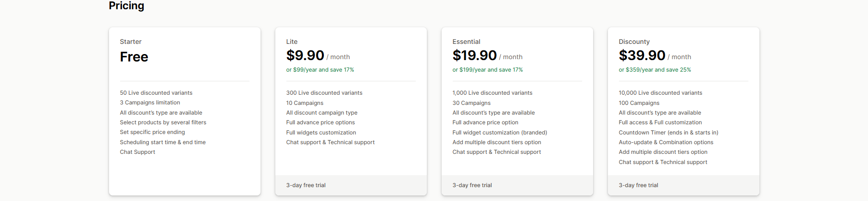Viewport: 868px width, 201px height.
Task: Click the $359/year save 25% offer
Action: tap(655, 70)
